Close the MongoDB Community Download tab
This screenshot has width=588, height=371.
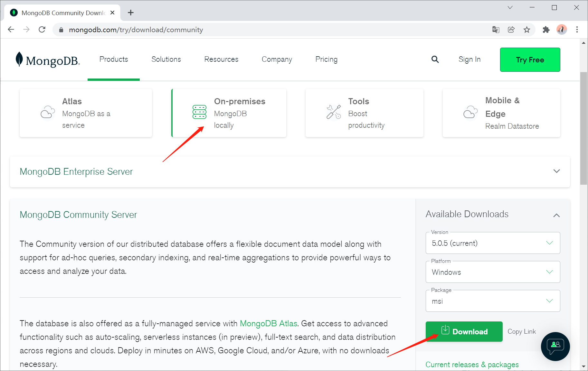112,13
